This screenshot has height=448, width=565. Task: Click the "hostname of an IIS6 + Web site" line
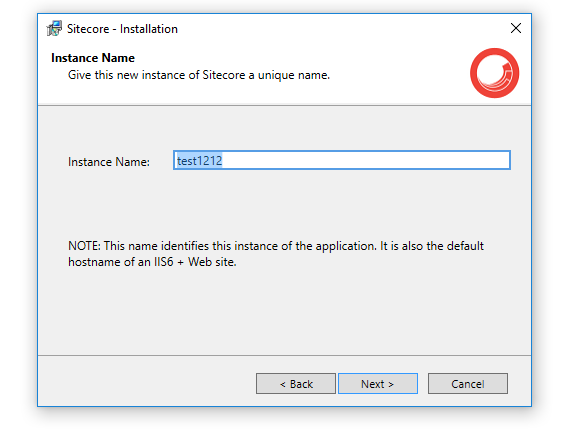[x=152, y=262]
